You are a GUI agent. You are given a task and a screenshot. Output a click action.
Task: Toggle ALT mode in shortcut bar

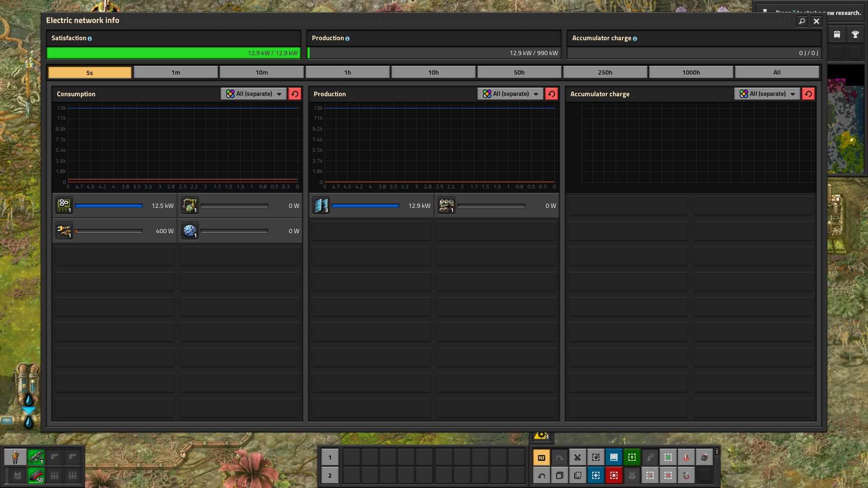[541, 457]
